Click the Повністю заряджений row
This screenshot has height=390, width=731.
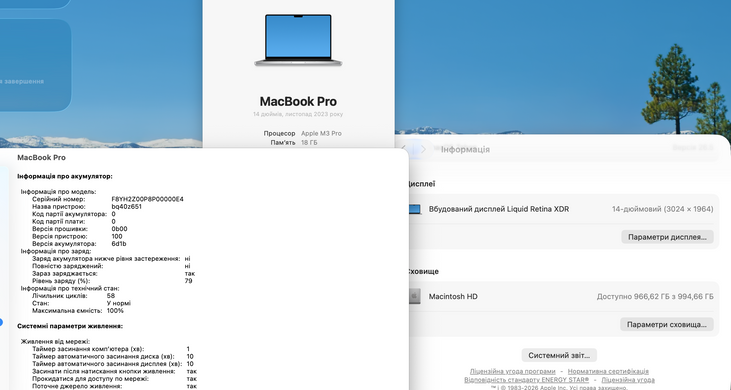(111, 266)
